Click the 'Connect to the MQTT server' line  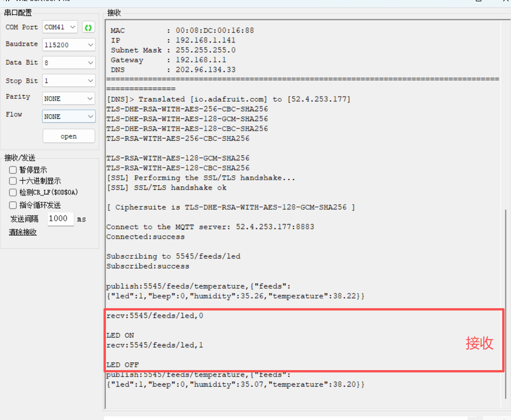click(x=210, y=227)
